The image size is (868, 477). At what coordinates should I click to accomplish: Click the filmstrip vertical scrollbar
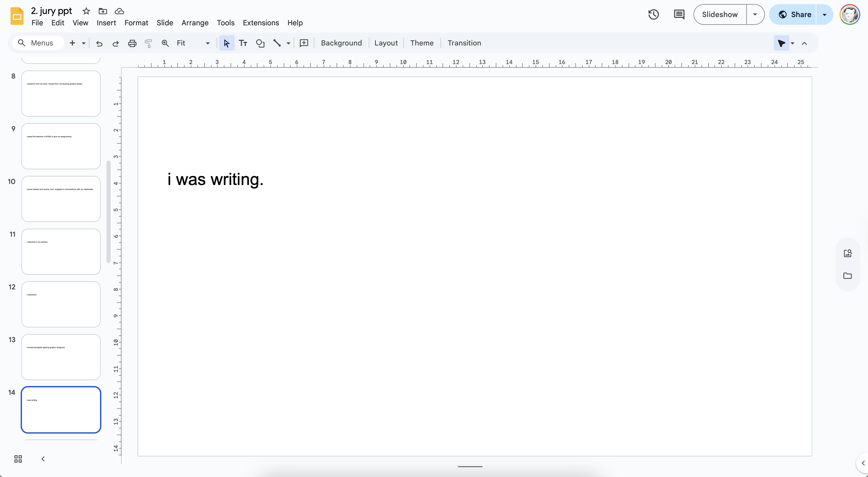(109, 212)
